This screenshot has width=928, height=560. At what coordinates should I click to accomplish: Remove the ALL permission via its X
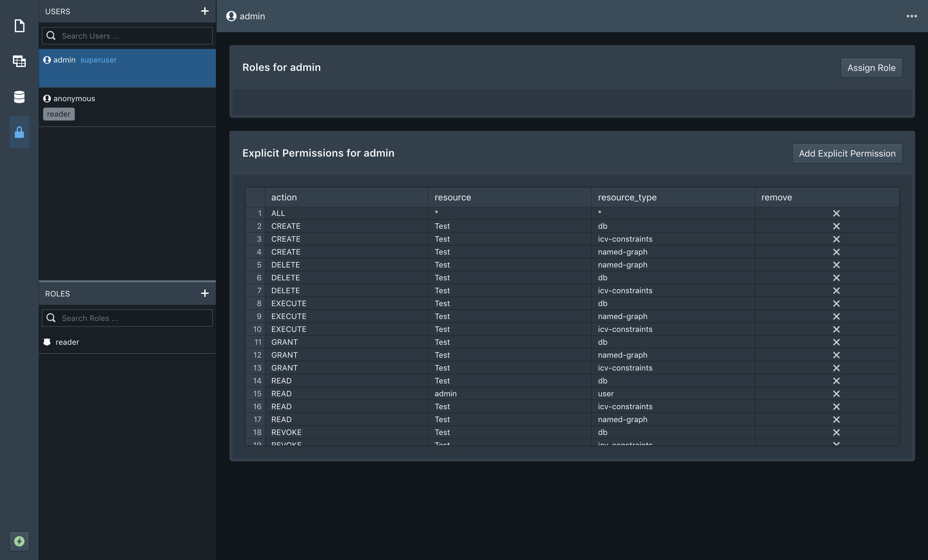(x=836, y=213)
